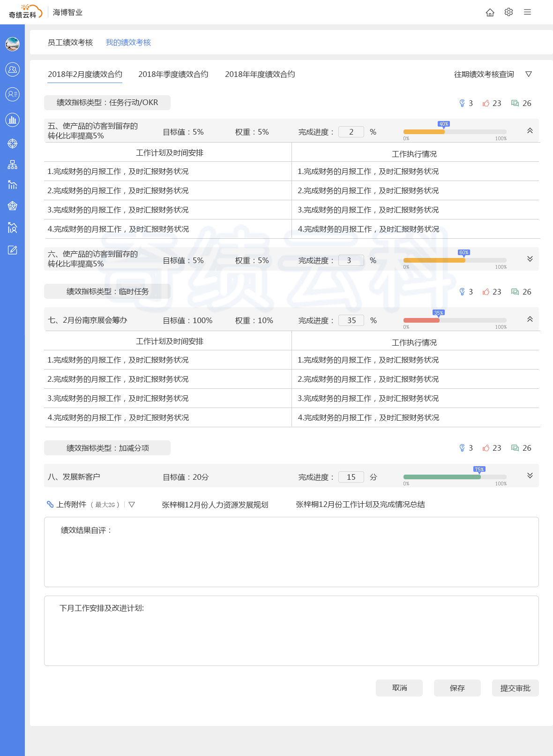Open settings via the gear icon
Screen dimensions: 553x756
pos(508,12)
